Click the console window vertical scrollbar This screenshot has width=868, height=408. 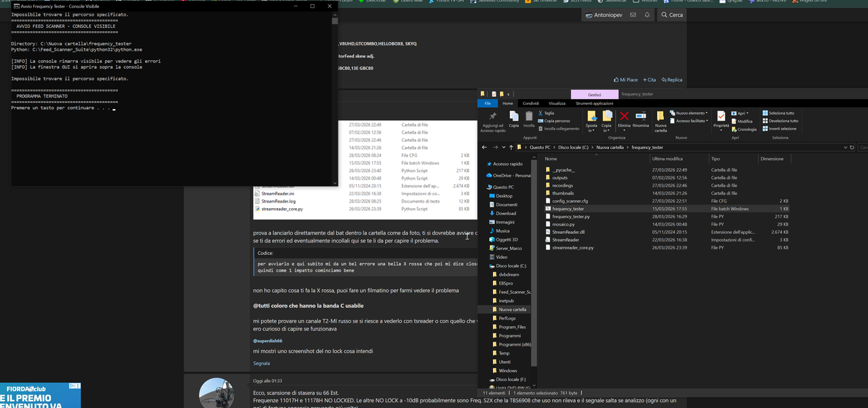click(334, 100)
